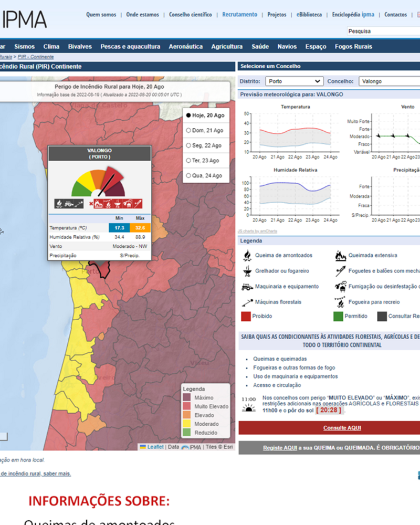420x525 pixels.
Task: Go to the Aeronáutica menu section
Action: pyautogui.click(x=186, y=47)
